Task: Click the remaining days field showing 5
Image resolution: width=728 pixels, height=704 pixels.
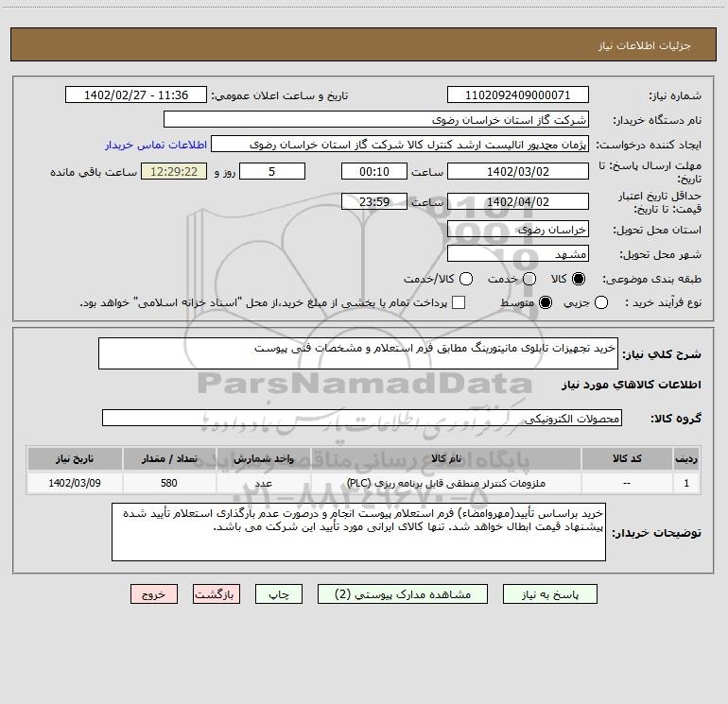Action: click(272, 172)
